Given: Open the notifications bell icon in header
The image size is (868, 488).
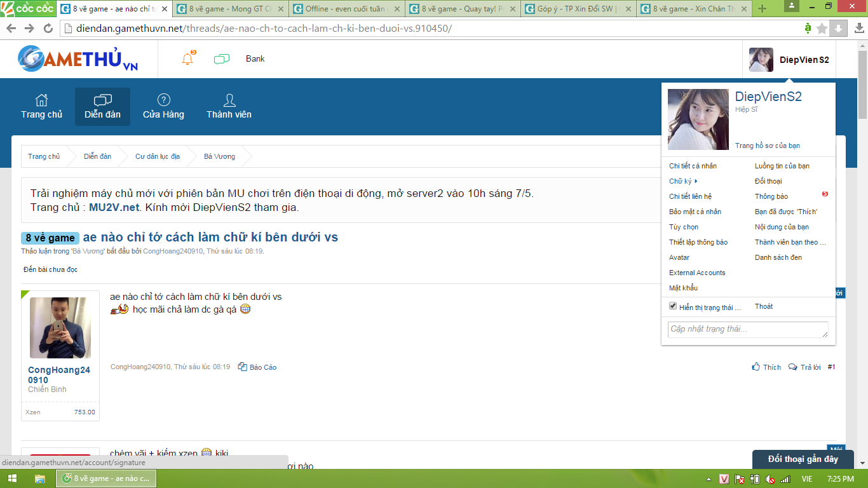Looking at the screenshot, I should pyautogui.click(x=187, y=59).
